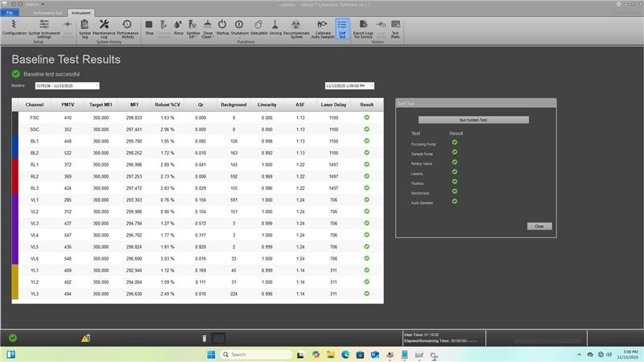
Task: Switch to the Performance Test tab
Action: 54,14
